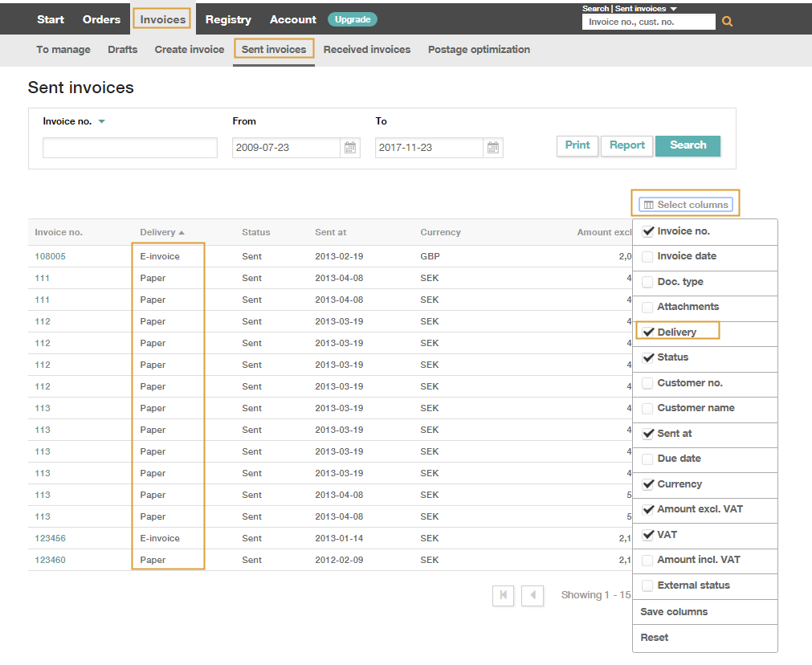Switch to Received invoices tab
The height and width of the screenshot is (665, 812).
coord(366,50)
